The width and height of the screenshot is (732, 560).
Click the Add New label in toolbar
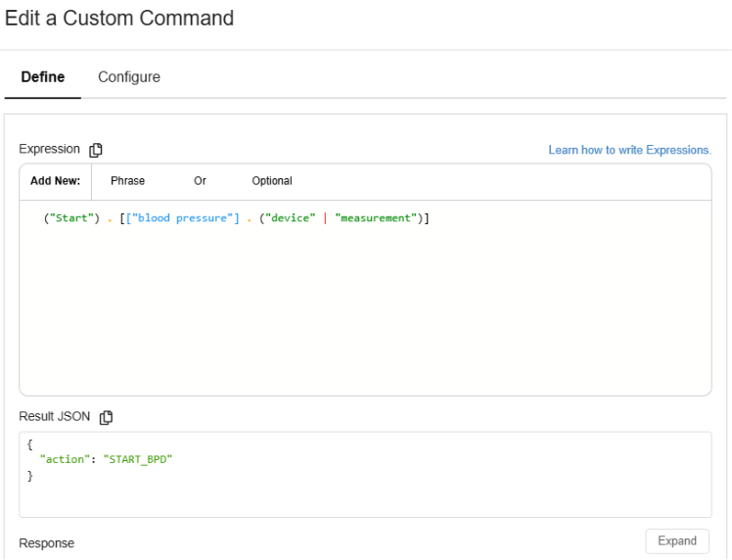(x=55, y=181)
